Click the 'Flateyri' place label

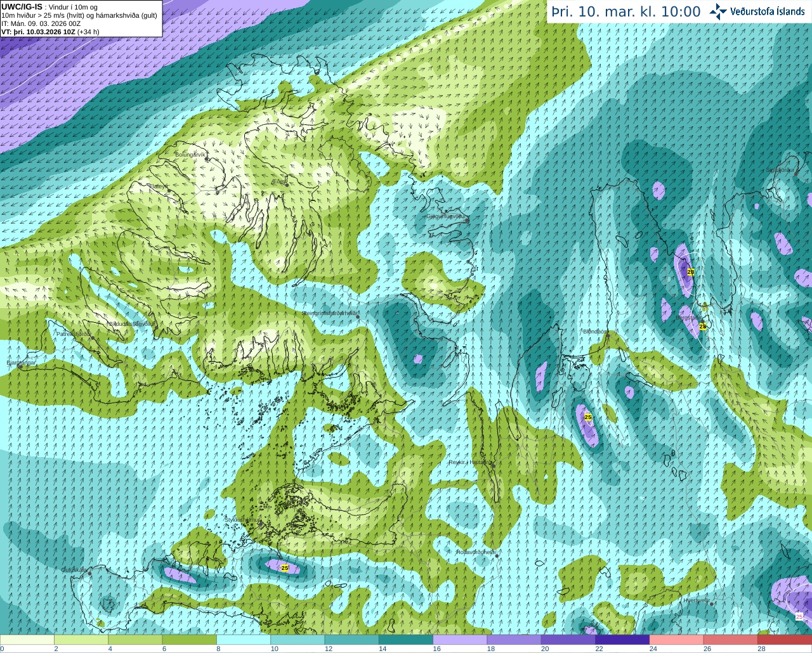click(x=159, y=186)
